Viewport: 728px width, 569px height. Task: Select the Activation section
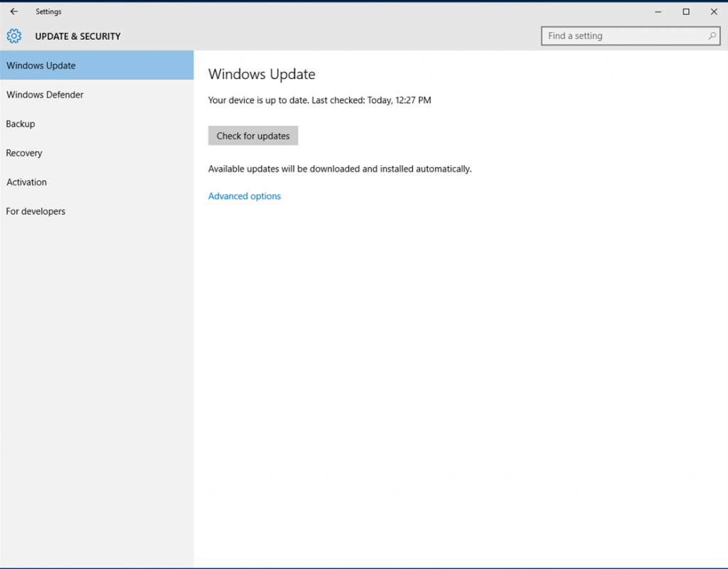(x=26, y=182)
